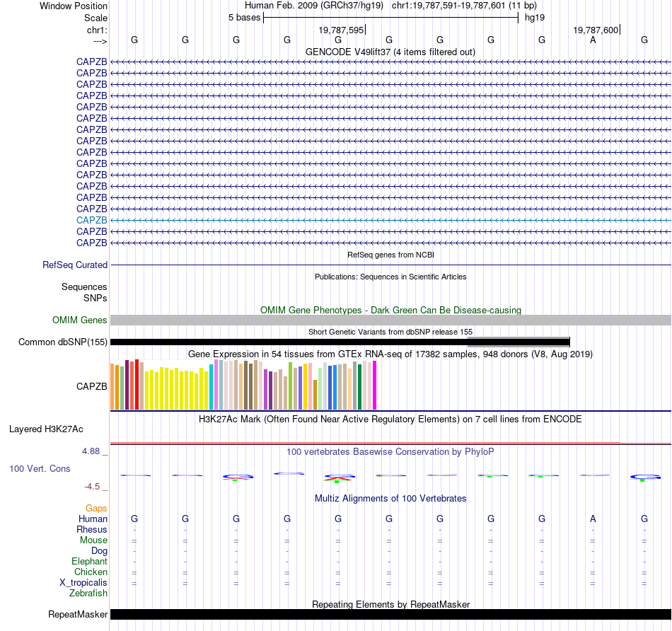Viewport: 672px width, 631px height.
Task: Click the 'RefSeq genes from NCBI' title
Action: [x=390, y=255]
